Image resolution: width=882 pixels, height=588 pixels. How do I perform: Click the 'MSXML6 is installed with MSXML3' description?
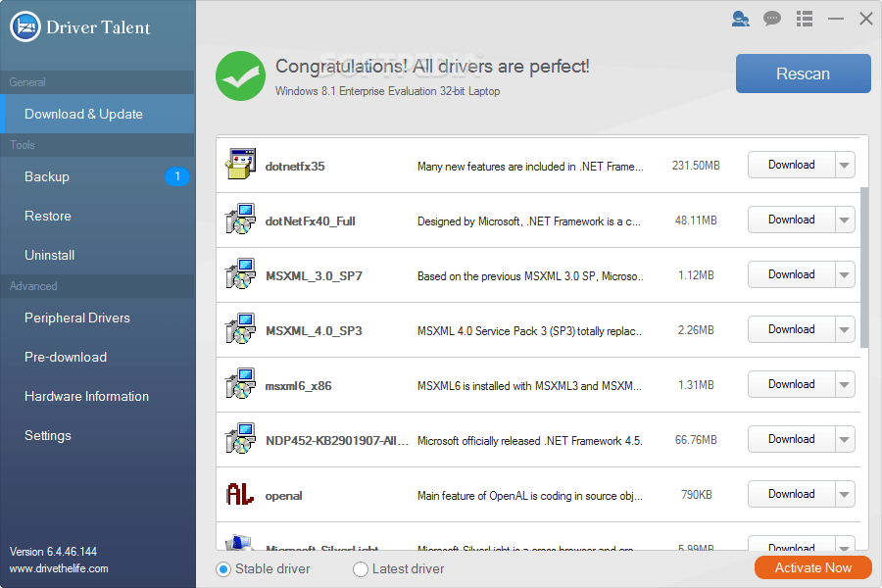tap(529, 386)
